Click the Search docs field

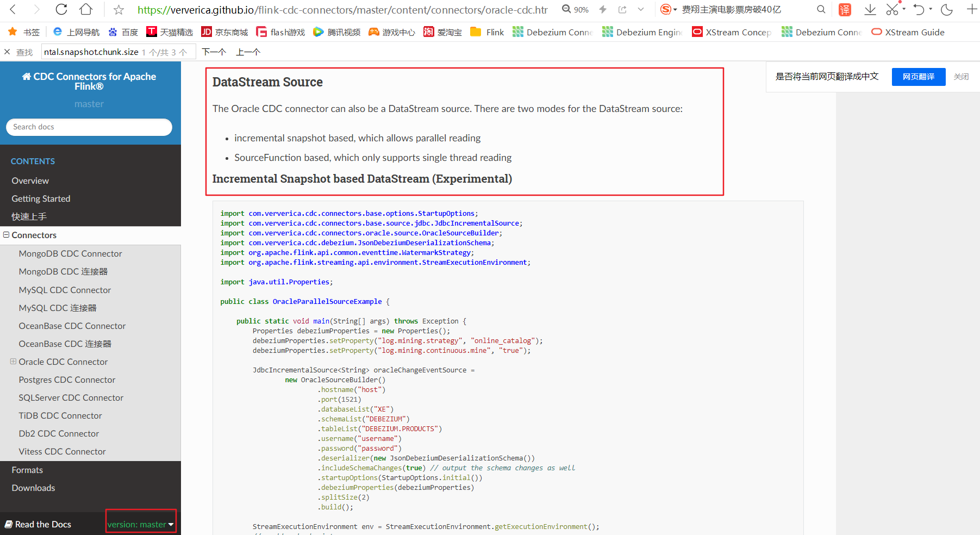click(x=89, y=127)
